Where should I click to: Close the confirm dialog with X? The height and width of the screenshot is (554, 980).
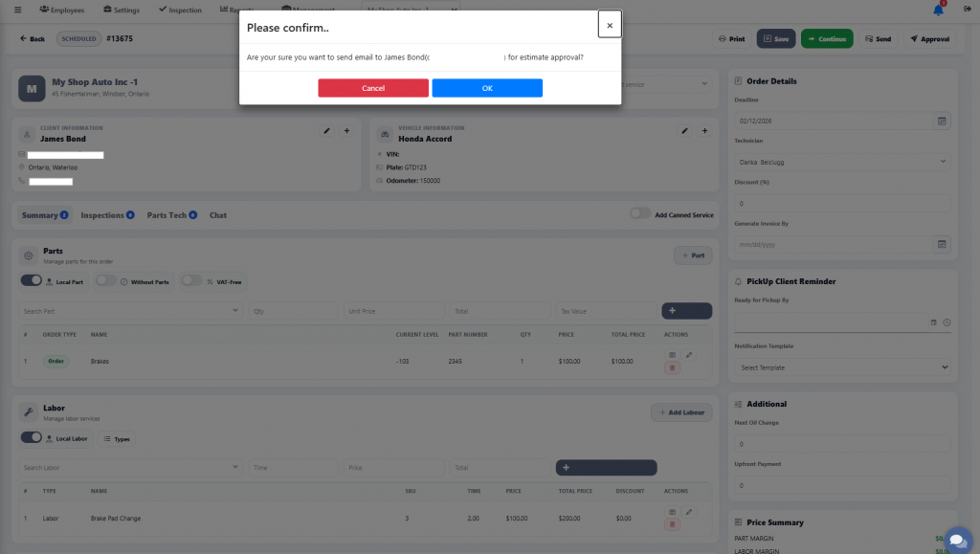pyautogui.click(x=610, y=25)
